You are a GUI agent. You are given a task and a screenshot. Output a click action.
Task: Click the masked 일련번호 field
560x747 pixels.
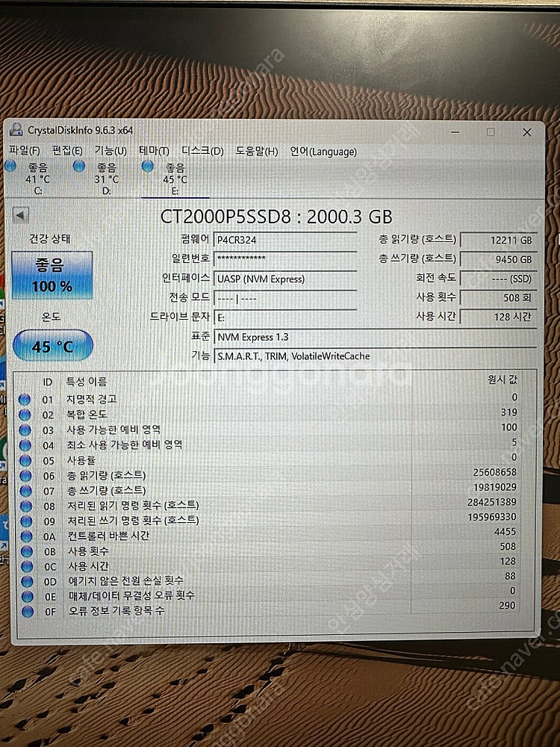click(x=285, y=258)
